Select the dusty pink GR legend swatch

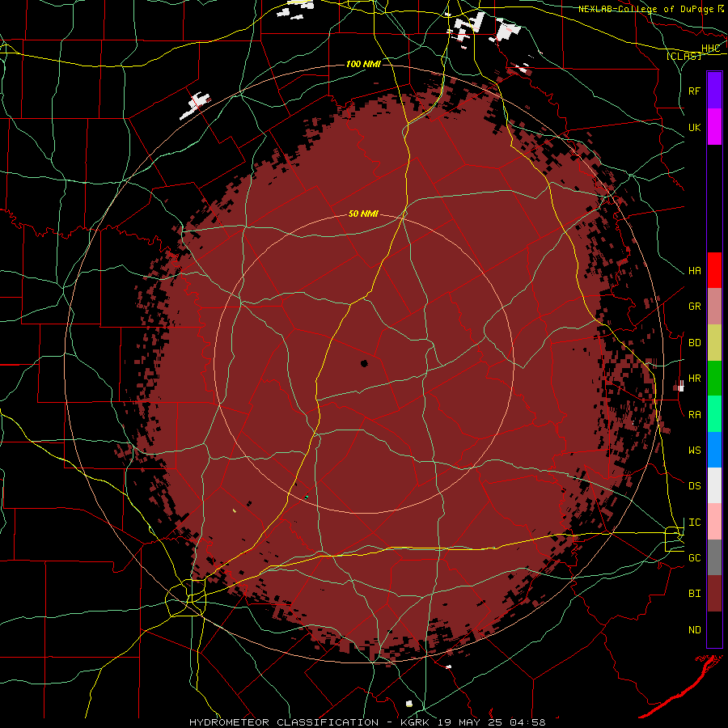click(714, 307)
